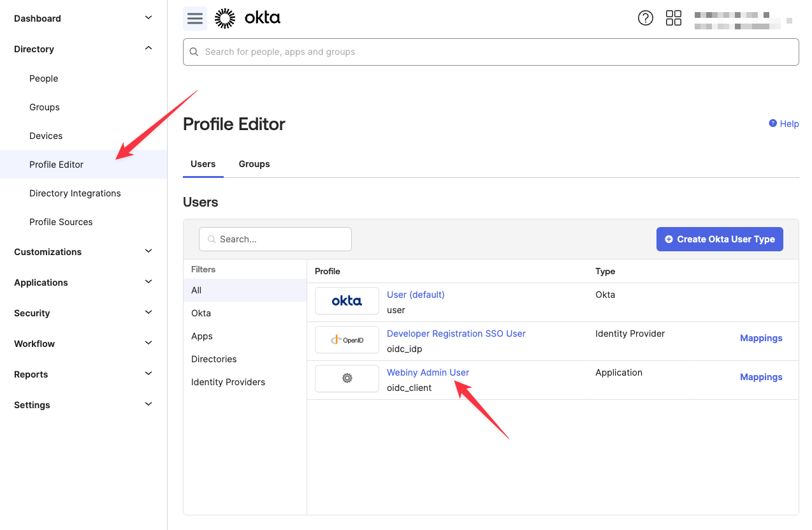812x530 pixels.
Task: Click the profile Search field
Action: click(x=275, y=239)
